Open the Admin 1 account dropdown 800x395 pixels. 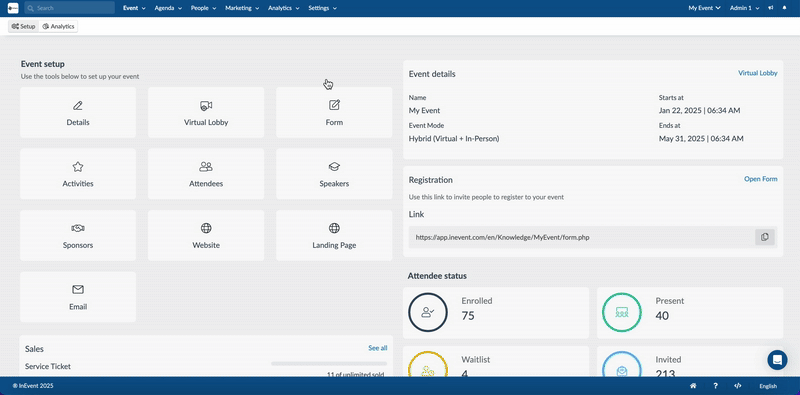pyautogui.click(x=744, y=8)
